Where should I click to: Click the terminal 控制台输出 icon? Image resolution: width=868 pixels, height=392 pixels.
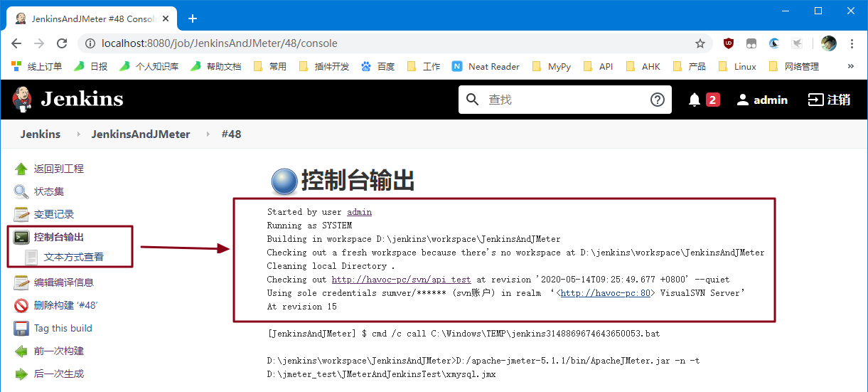(x=21, y=237)
